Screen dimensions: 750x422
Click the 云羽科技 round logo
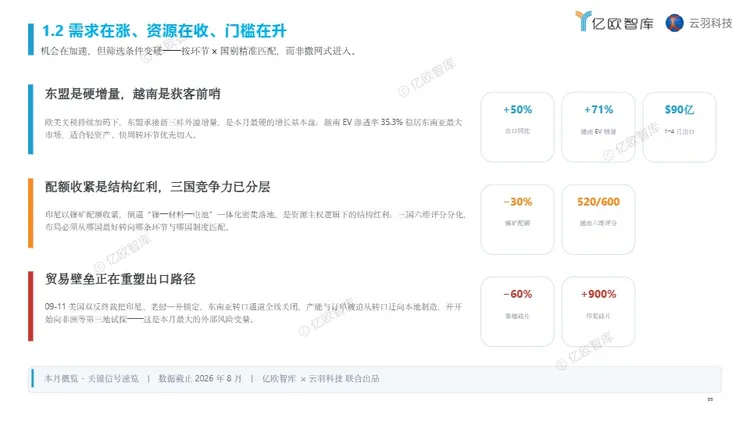tap(674, 22)
